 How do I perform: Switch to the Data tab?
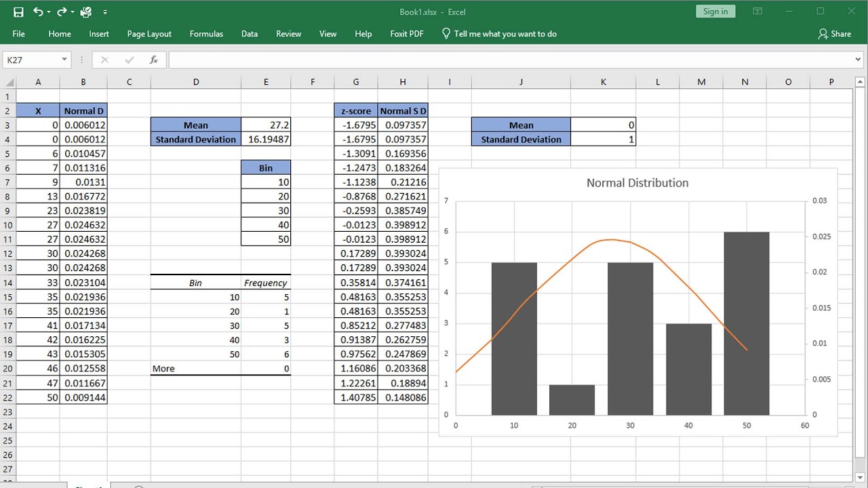point(250,34)
